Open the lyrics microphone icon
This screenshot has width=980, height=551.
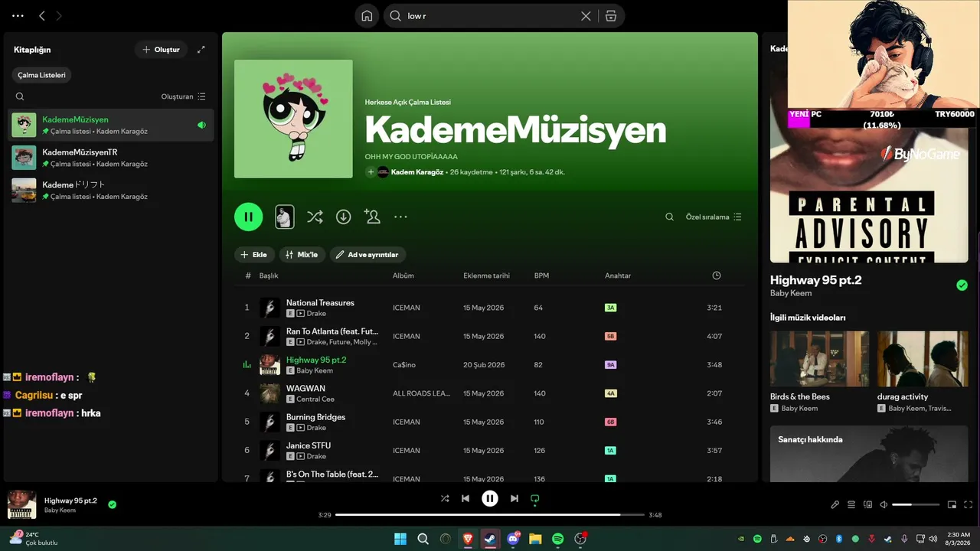835,505
